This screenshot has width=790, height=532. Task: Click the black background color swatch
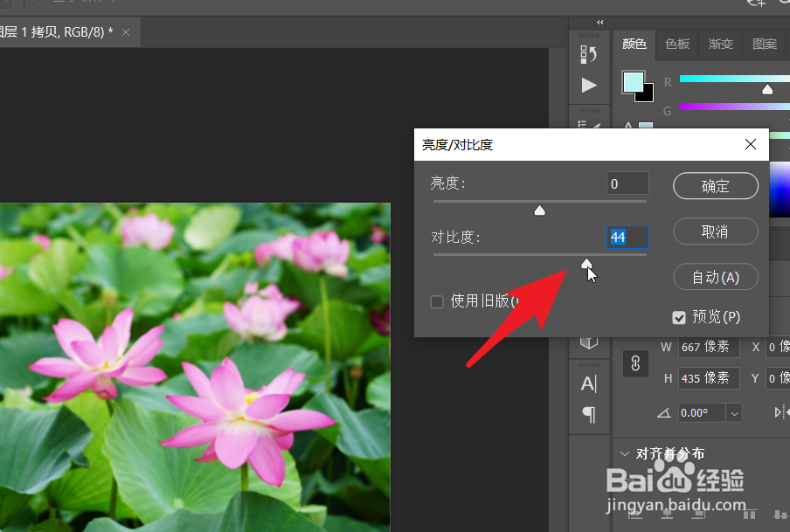pos(647,95)
